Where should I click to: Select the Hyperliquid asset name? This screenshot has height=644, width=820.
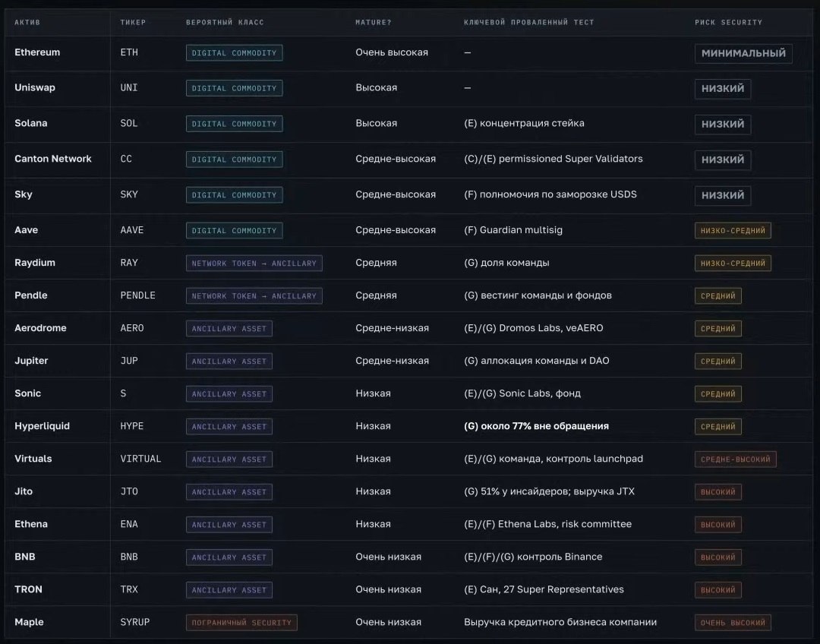click(x=42, y=426)
